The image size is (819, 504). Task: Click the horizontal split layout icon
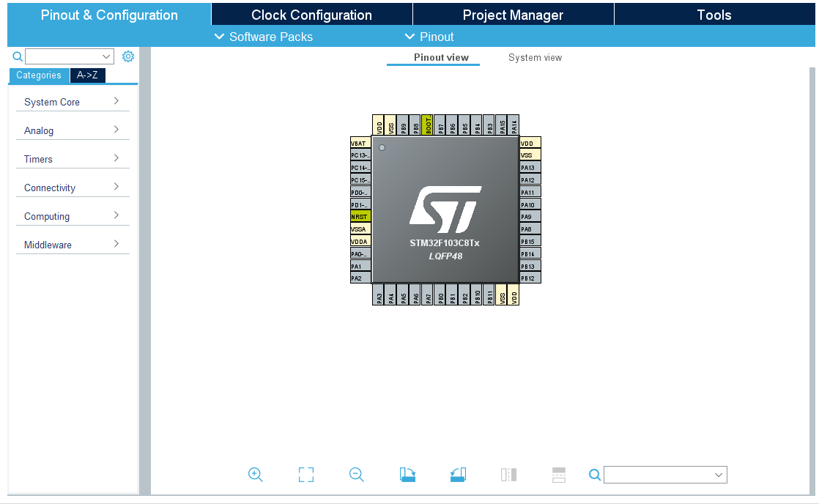[559, 475]
